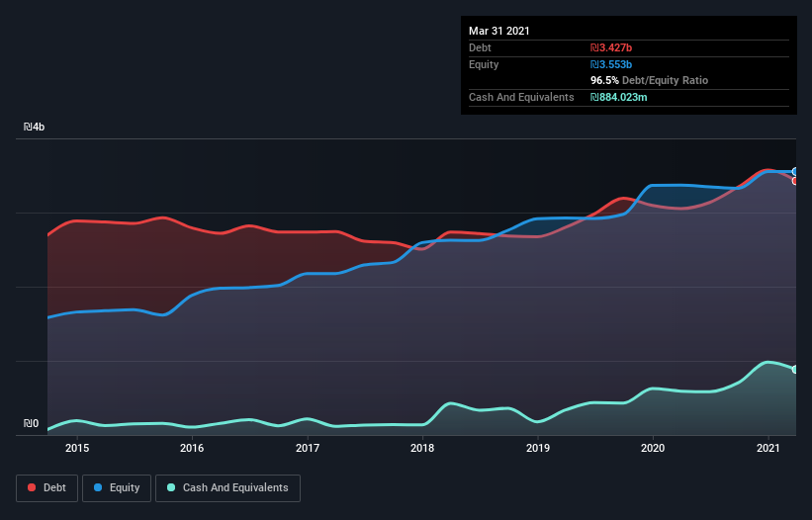The height and width of the screenshot is (520, 812).
Task: Click the ₪4b y-axis label
Action: click(x=35, y=127)
